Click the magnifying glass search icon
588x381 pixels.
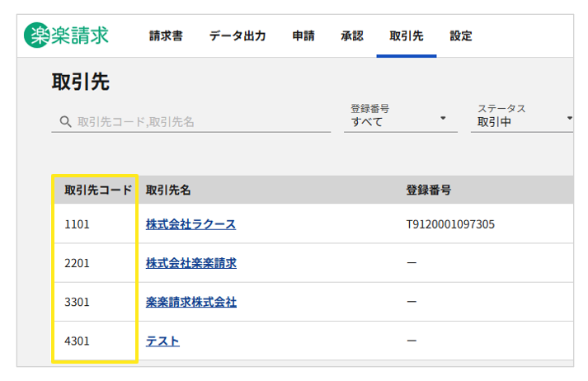(x=65, y=122)
